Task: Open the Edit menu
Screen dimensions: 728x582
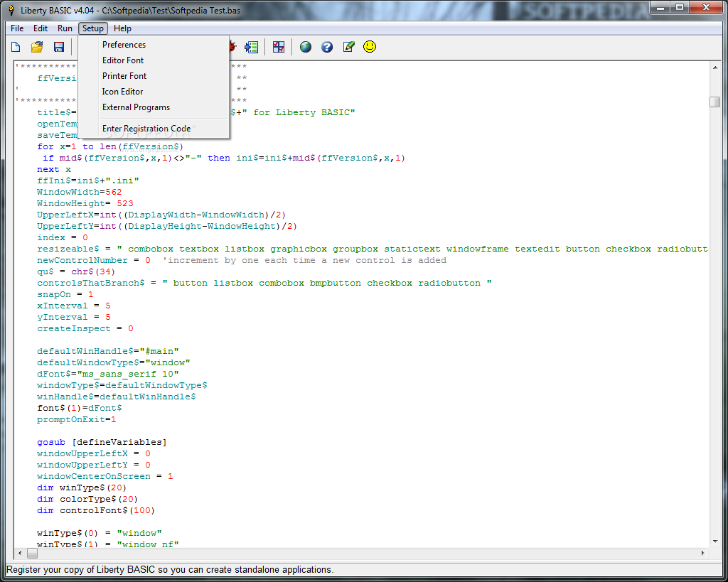Action: 41,28
